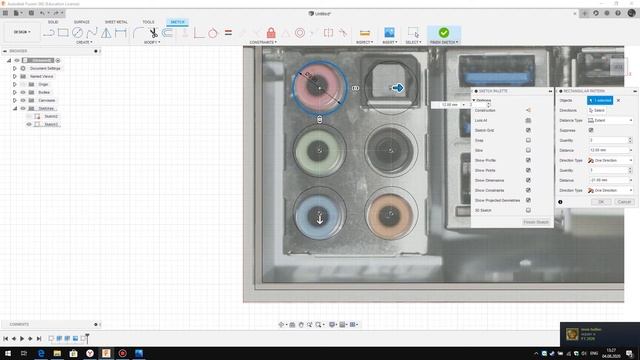Select the Offset tool
Image resolution: width=640 pixels, height=360 pixels.
(167, 33)
